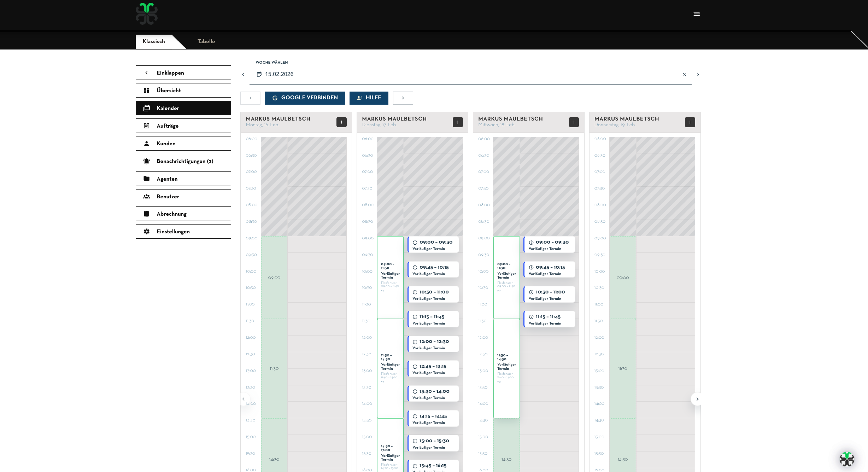
Task: Open 12:00 - 12:30 Vorläufiger Termin card
Action: [433, 344]
